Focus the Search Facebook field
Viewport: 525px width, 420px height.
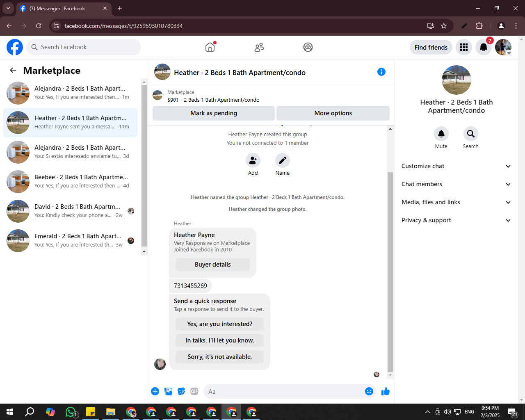click(84, 47)
